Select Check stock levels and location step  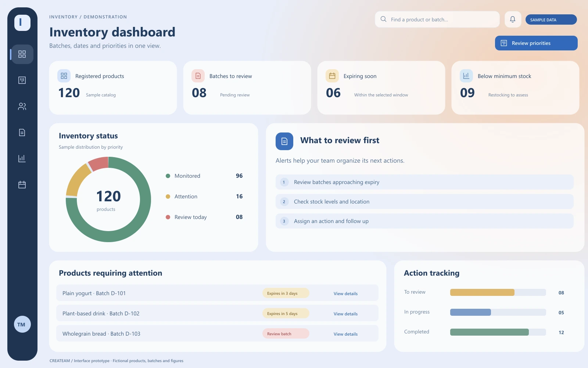(424, 202)
